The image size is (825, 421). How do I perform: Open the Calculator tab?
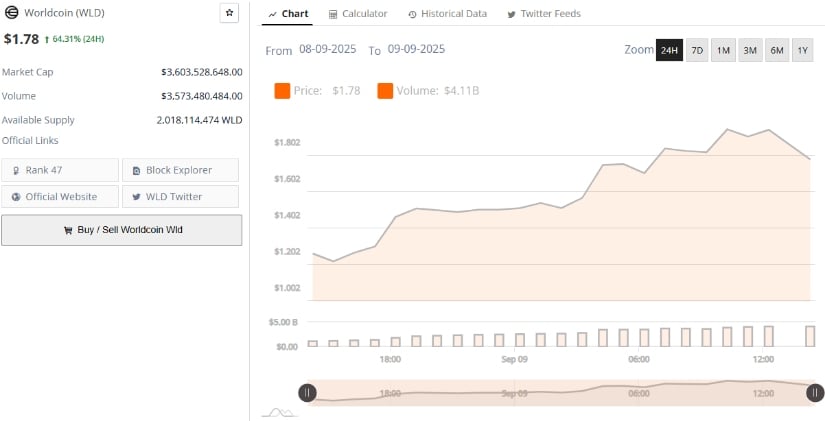[358, 14]
